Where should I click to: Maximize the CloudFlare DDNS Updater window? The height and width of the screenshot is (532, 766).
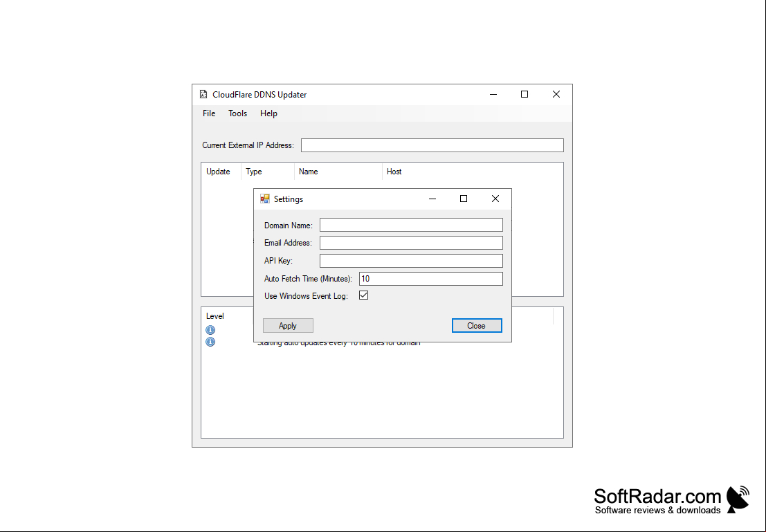[x=525, y=94]
